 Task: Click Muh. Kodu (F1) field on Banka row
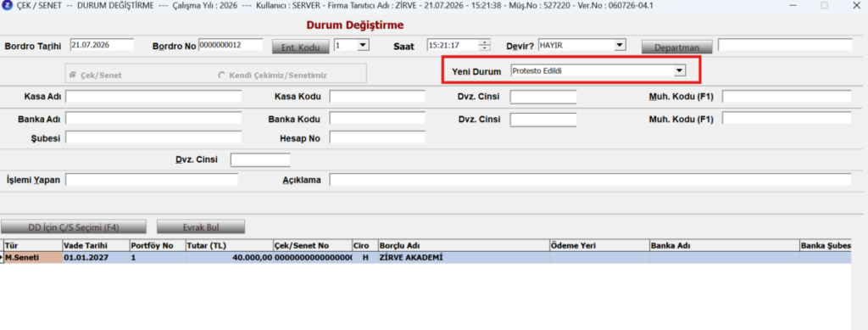pyautogui.click(x=787, y=119)
